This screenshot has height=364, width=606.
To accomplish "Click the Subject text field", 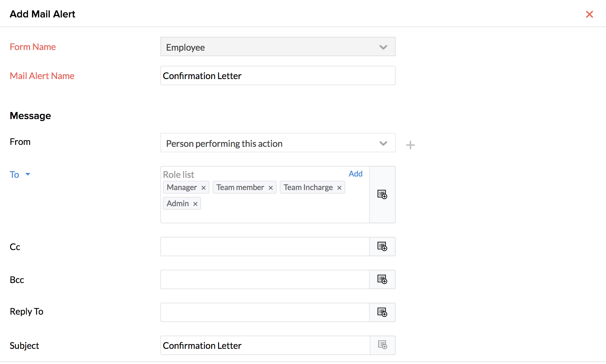I will [265, 346].
